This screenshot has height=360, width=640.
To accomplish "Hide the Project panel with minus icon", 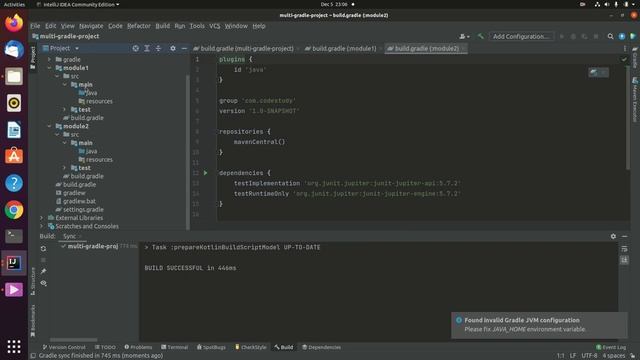I will [184, 48].
